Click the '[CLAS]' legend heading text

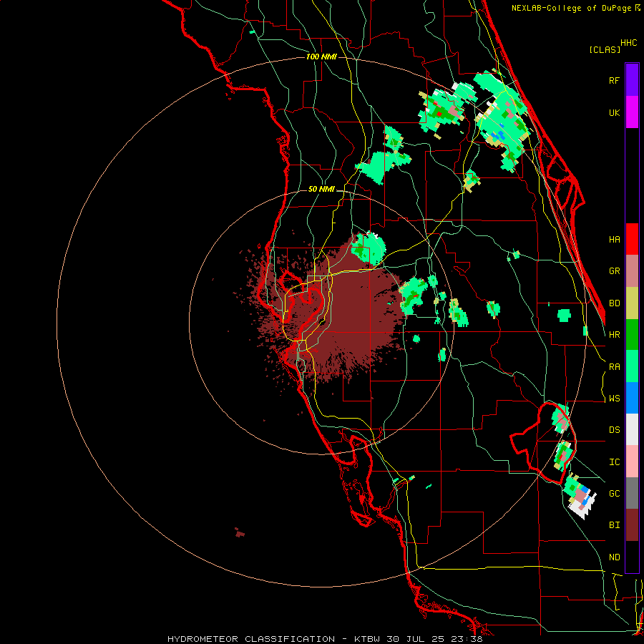[605, 49]
